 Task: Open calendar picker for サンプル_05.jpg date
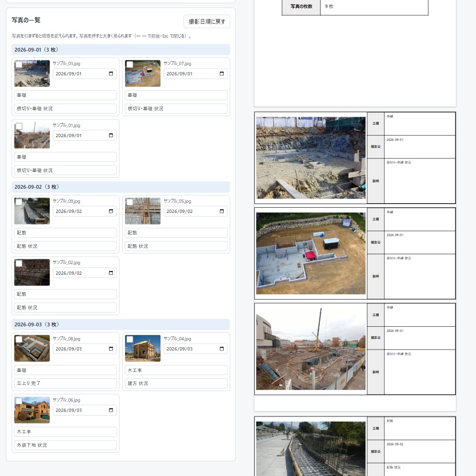pyautogui.click(x=222, y=212)
